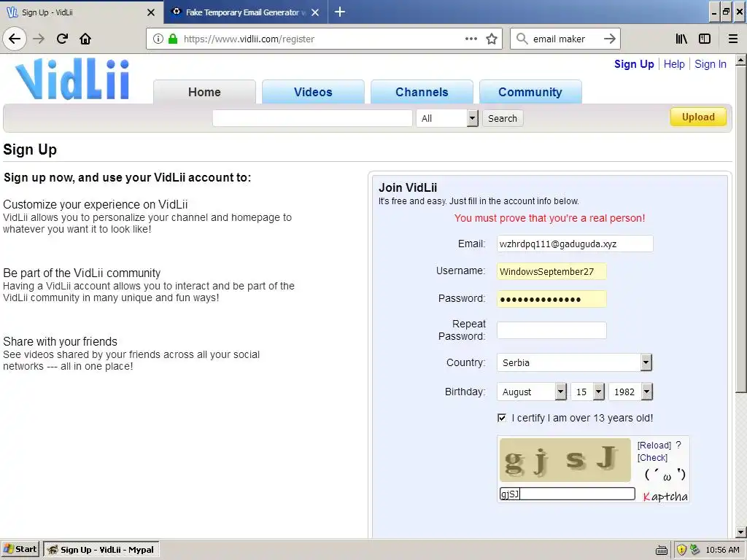
Task: Open the Sign In link
Action: [711, 64]
